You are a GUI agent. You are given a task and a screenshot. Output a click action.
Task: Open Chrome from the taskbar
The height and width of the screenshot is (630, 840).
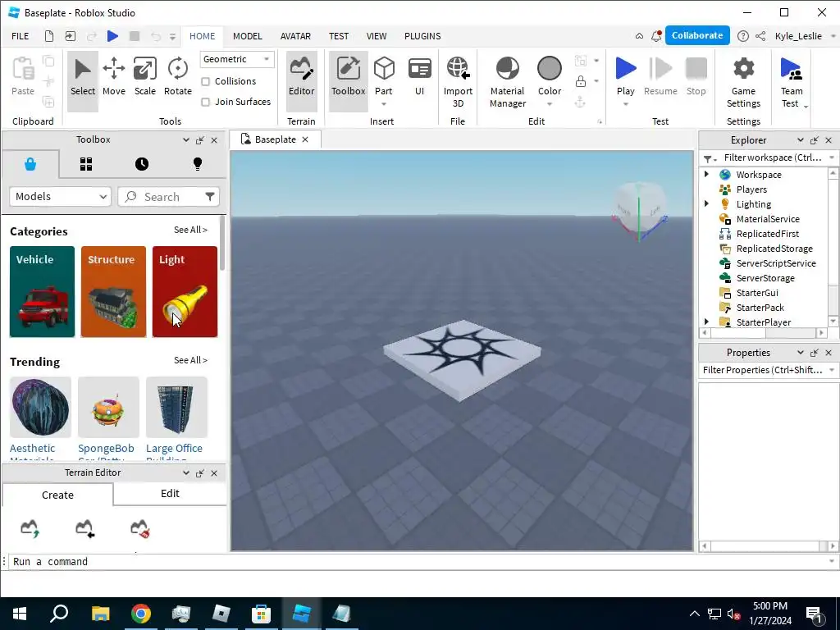tap(141, 614)
